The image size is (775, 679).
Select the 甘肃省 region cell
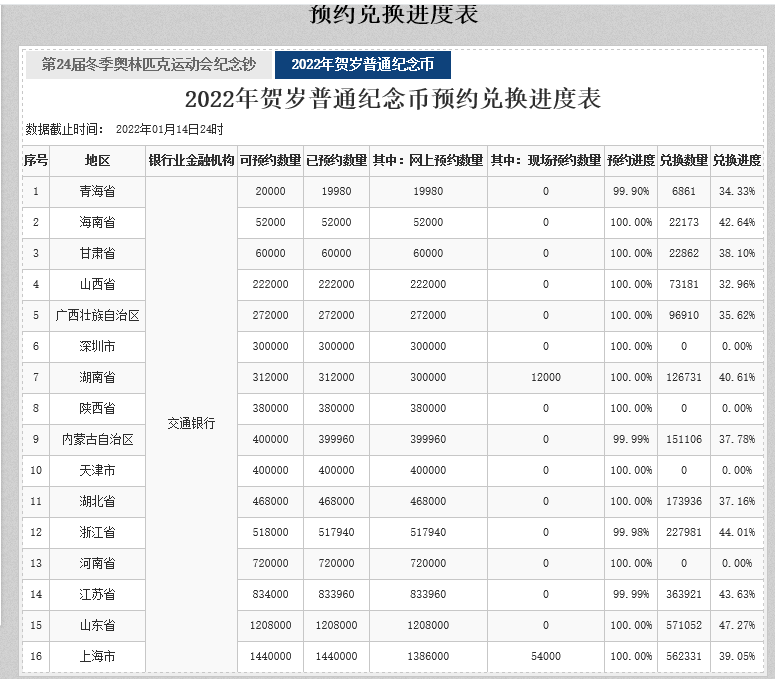tap(97, 254)
